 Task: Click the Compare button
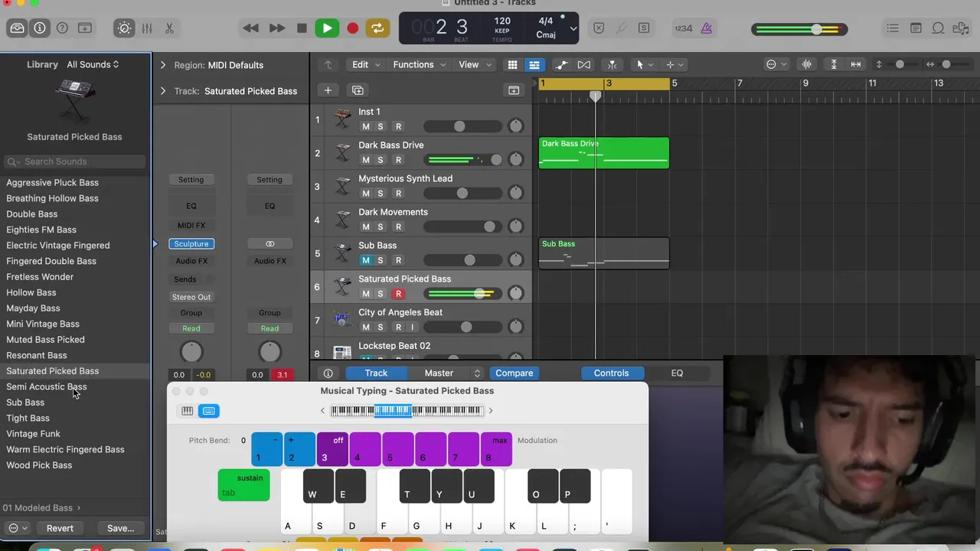pyautogui.click(x=514, y=373)
